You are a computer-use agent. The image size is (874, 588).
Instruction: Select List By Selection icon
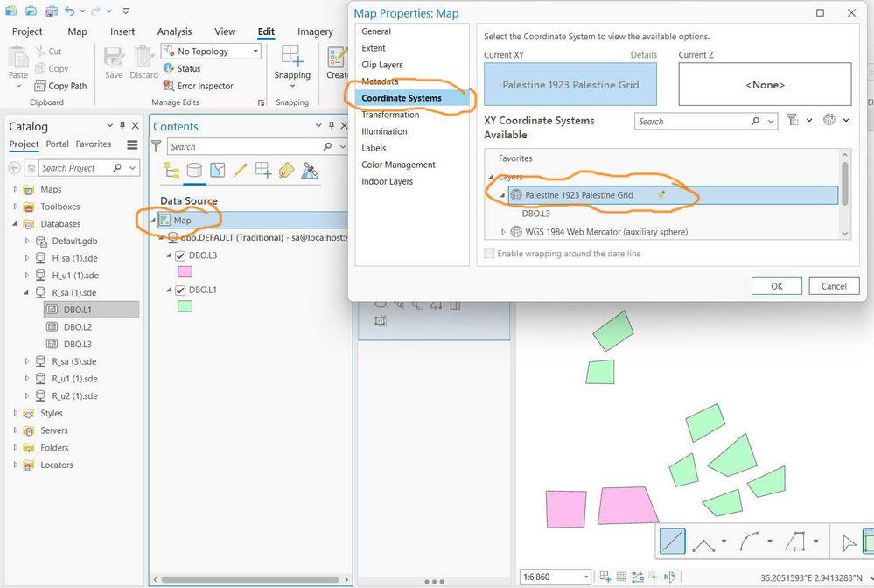coord(217,170)
